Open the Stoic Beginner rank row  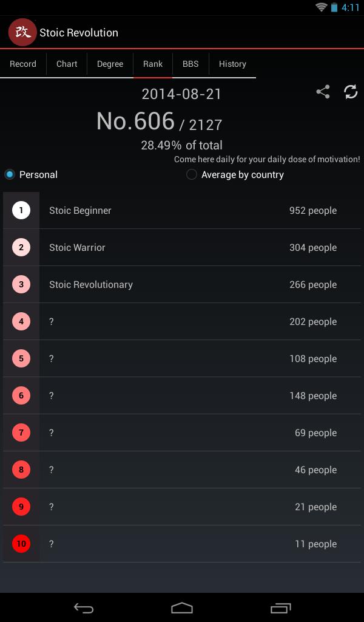coord(182,211)
